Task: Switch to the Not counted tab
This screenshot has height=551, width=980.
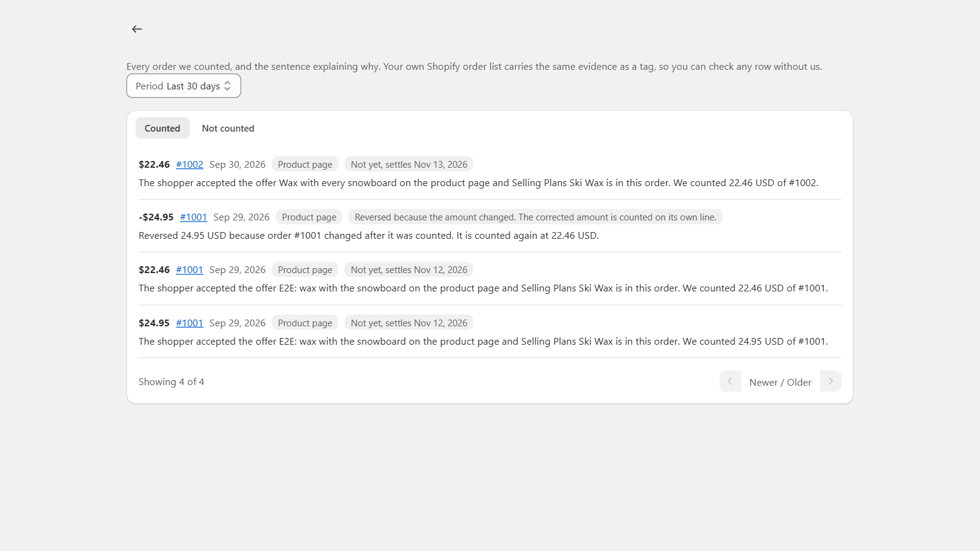Action: tap(228, 128)
